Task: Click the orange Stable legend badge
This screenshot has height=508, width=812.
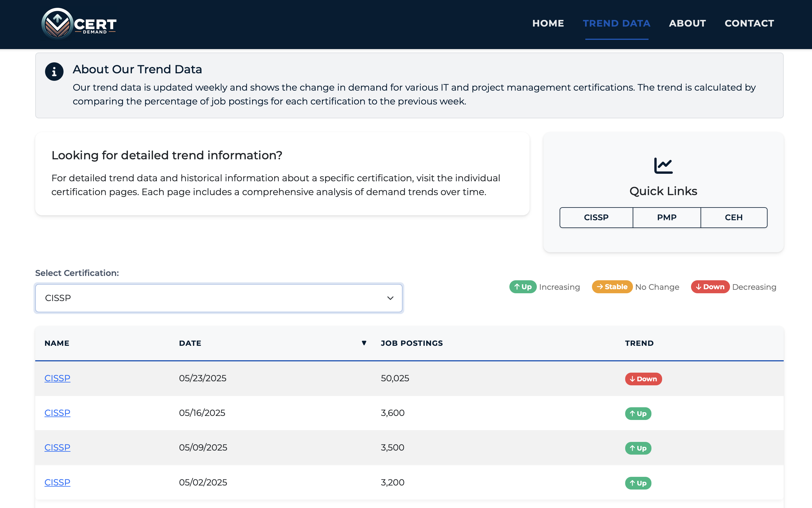Action: tap(612, 287)
